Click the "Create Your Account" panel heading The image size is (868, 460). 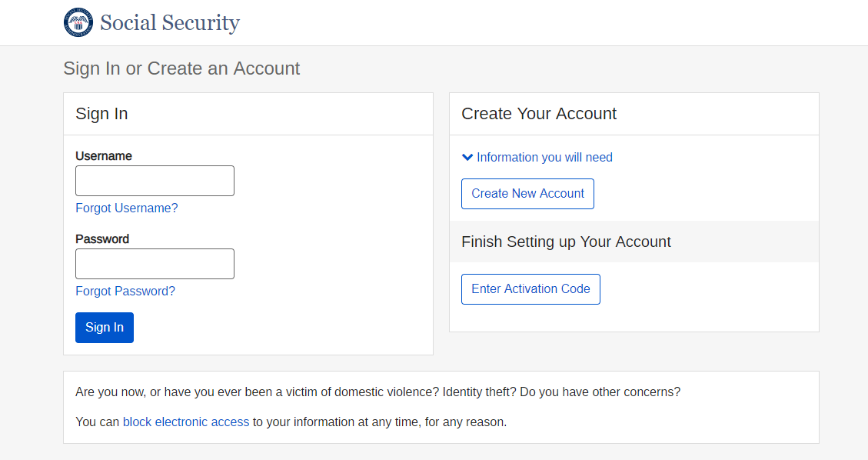[x=539, y=114]
